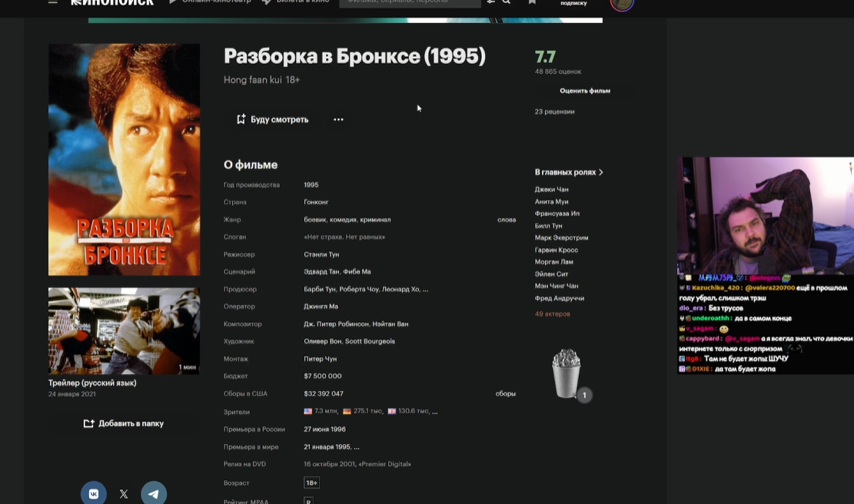Viewport: 854px width, 504px height.
Task: Open the сборы box office link
Action: 506,393
